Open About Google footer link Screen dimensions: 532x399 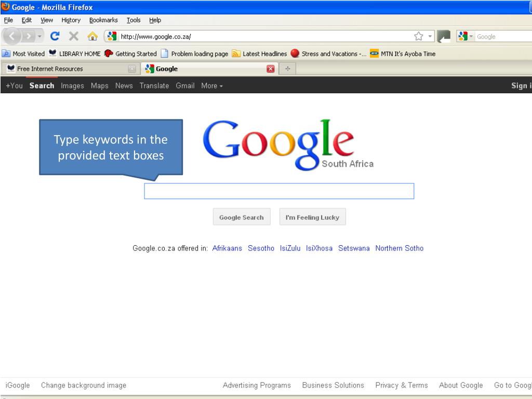point(461,385)
